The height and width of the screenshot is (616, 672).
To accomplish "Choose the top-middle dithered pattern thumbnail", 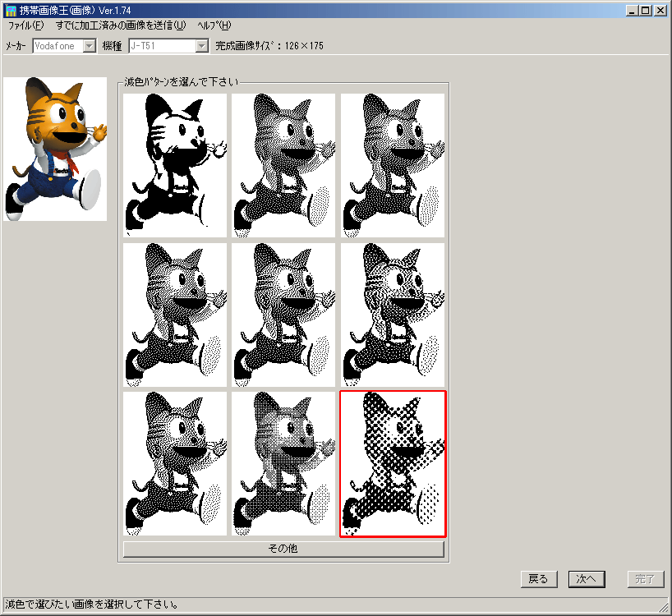I will (x=283, y=165).
